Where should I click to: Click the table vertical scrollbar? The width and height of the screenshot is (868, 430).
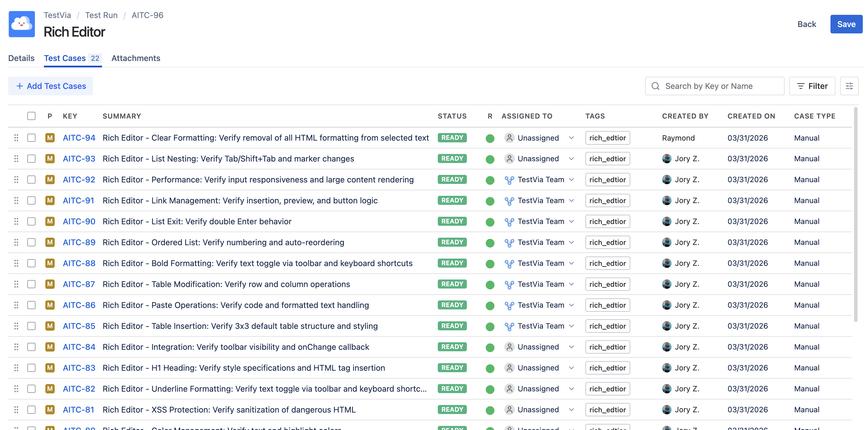[x=855, y=214]
